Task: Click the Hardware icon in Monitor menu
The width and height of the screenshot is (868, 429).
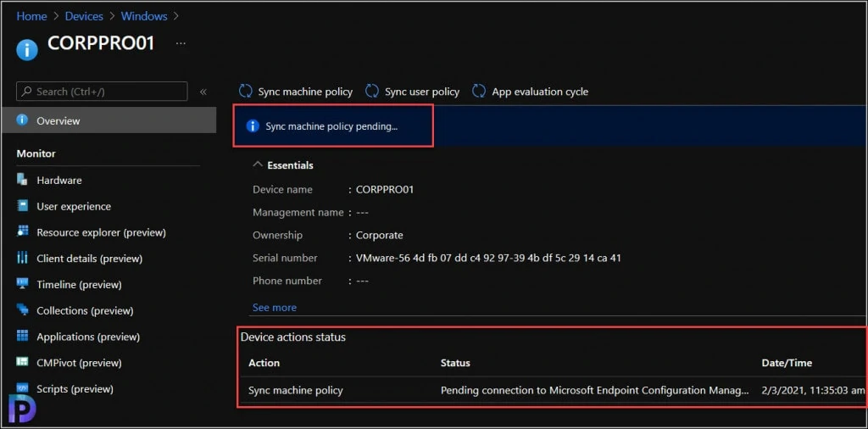Action: pyautogui.click(x=22, y=180)
